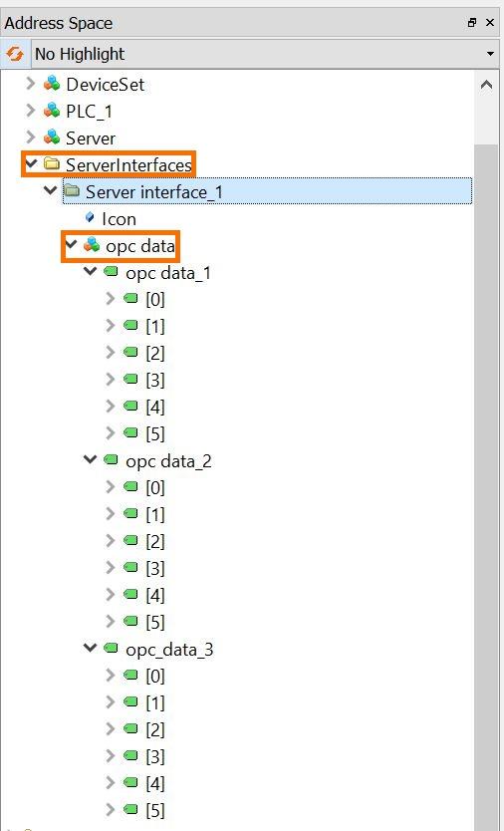The width and height of the screenshot is (504, 831).
Task: Click the opc data object icon
Action: 92,245
